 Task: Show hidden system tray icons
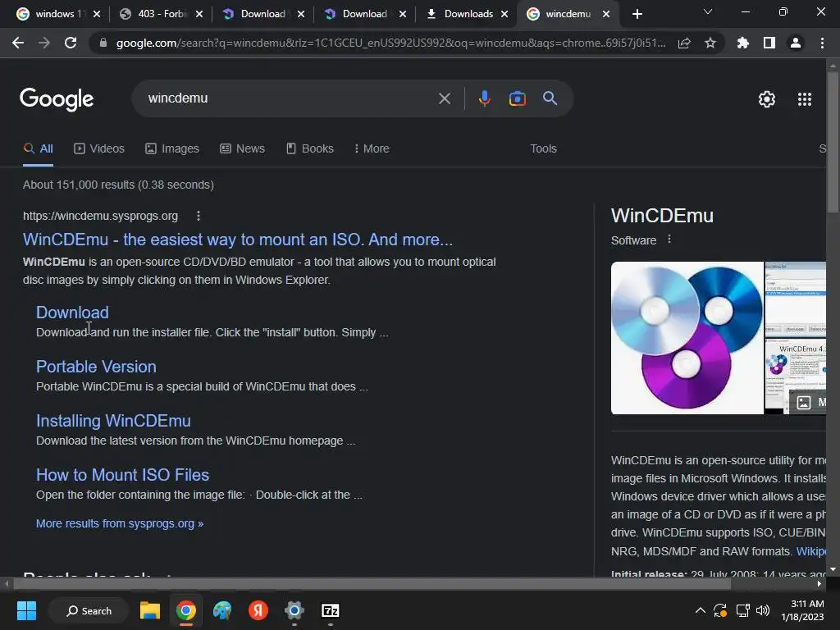[701, 610]
